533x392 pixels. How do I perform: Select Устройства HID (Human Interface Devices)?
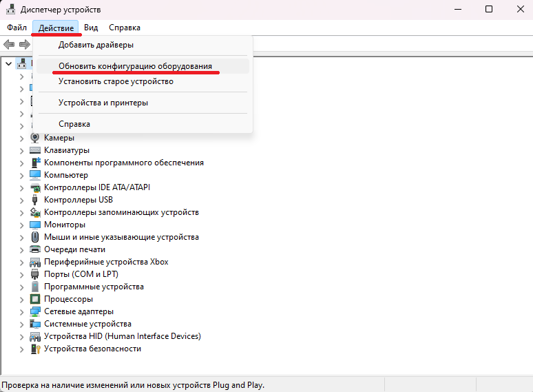coord(122,336)
